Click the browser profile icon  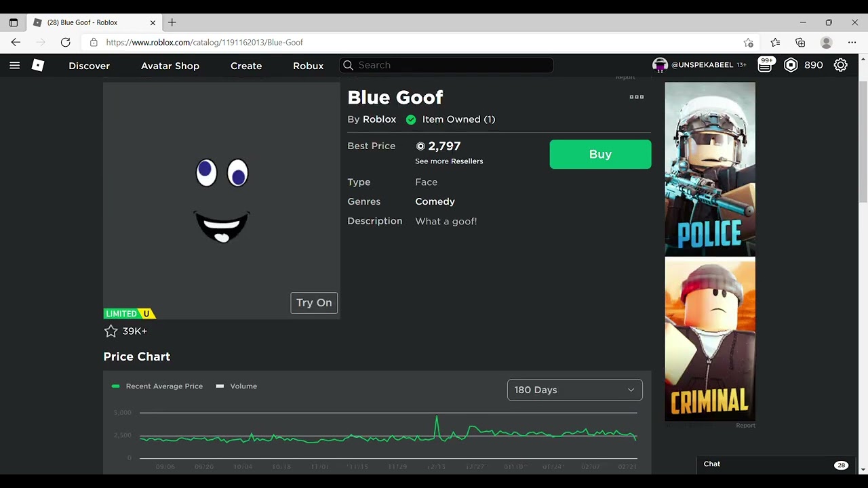(x=826, y=42)
